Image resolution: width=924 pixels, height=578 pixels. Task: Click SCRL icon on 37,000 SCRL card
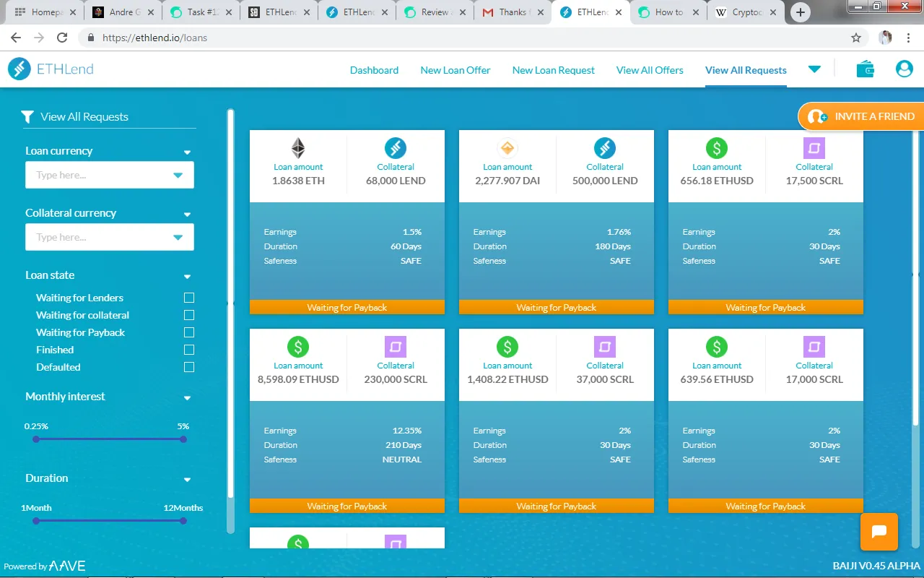click(605, 347)
